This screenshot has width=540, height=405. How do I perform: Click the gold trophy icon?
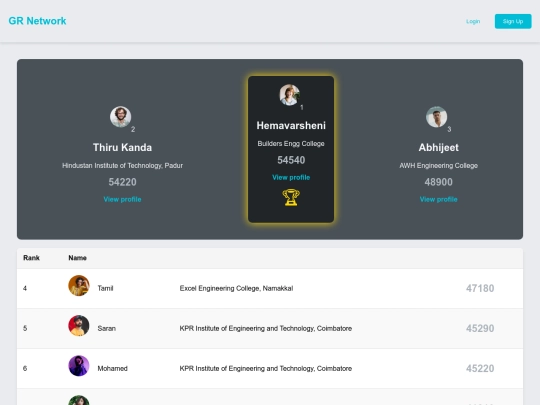click(x=291, y=197)
